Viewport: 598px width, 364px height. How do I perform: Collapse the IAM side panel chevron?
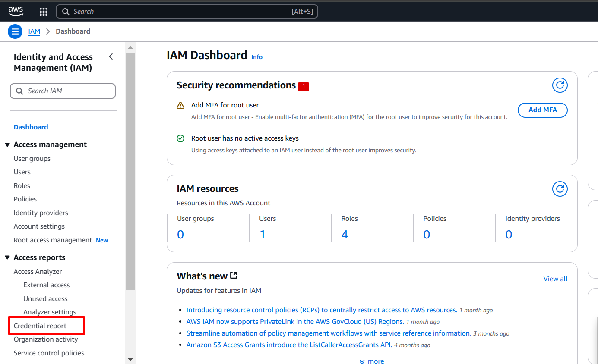[111, 56]
